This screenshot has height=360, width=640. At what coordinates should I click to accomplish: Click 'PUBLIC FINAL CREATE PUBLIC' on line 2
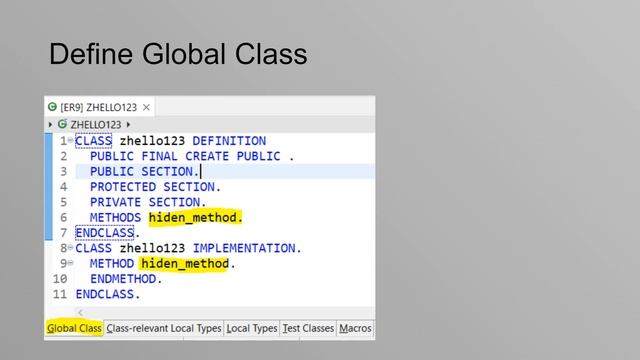click(x=185, y=156)
